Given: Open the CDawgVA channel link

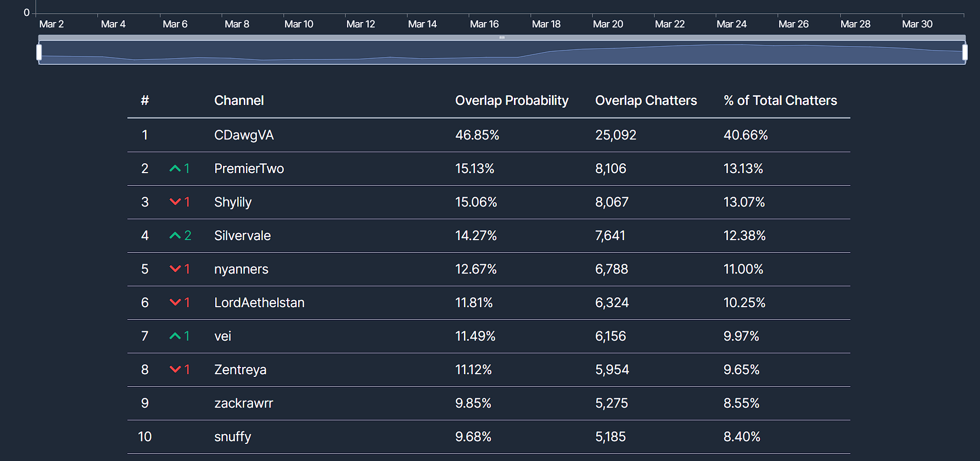Looking at the screenshot, I should pos(244,135).
